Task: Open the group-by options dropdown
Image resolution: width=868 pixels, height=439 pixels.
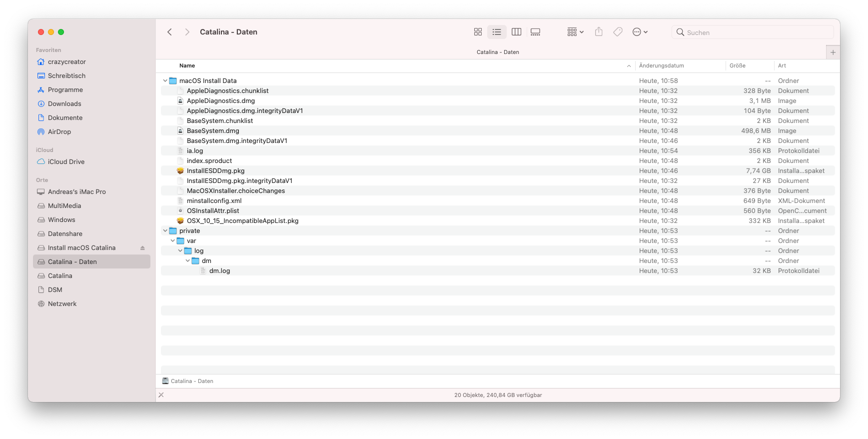Action: pyautogui.click(x=575, y=32)
